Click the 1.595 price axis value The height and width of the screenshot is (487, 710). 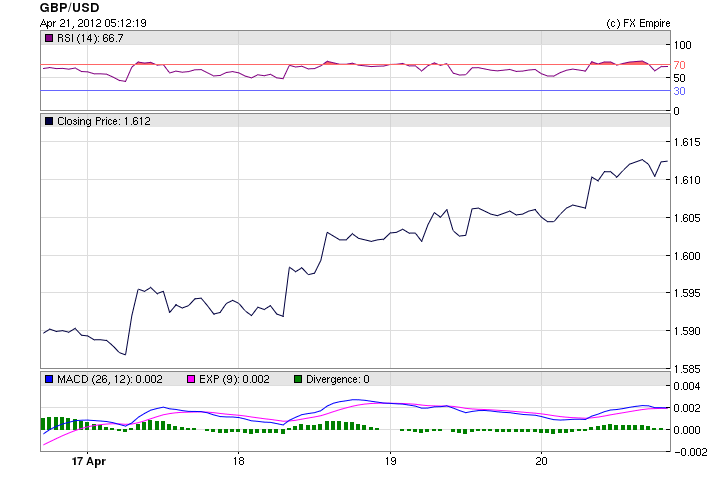[x=687, y=293]
